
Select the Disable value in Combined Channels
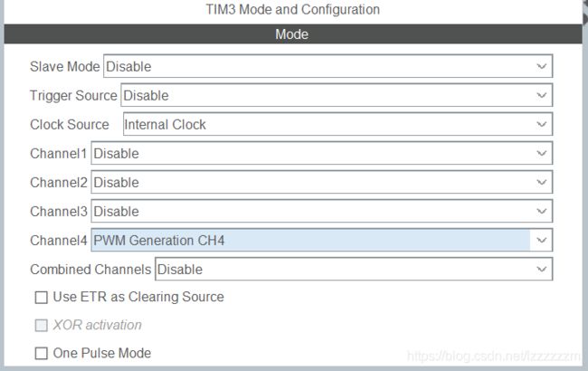pyautogui.click(x=180, y=270)
